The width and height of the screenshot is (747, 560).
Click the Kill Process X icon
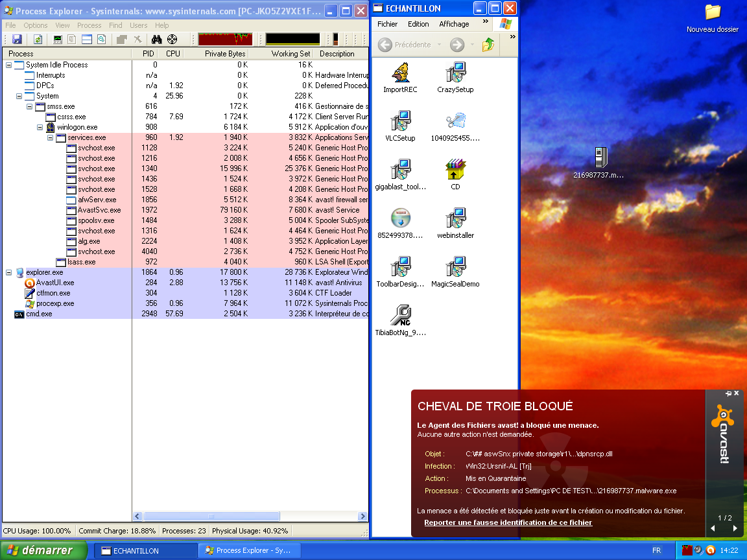coord(137,40)
